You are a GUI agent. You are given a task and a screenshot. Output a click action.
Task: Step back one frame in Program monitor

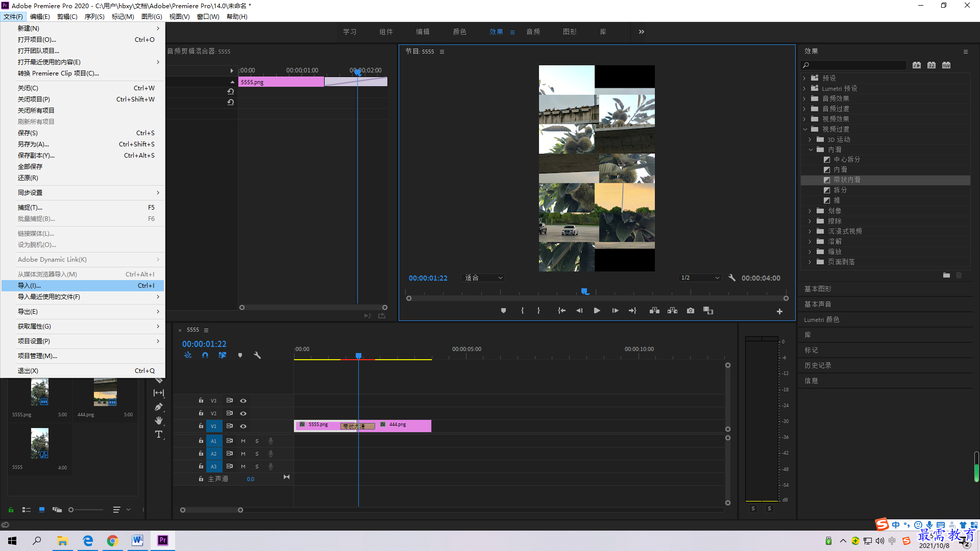click(579, 311)
